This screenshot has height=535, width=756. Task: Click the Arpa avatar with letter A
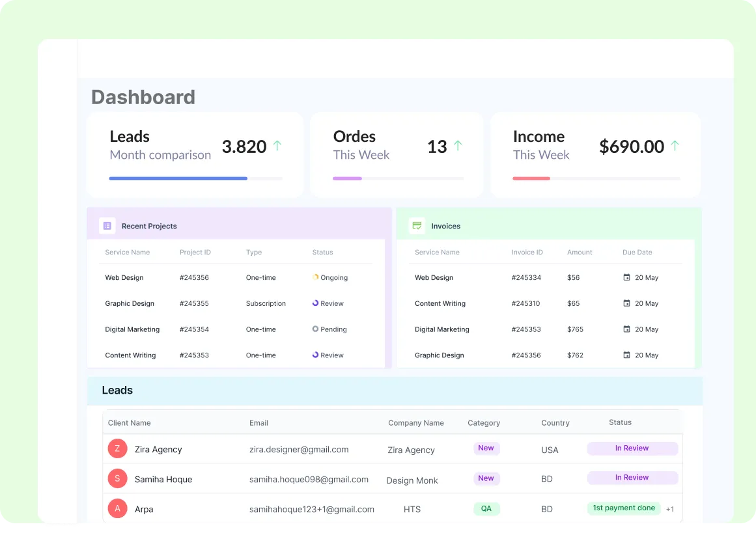coord(117,509)
